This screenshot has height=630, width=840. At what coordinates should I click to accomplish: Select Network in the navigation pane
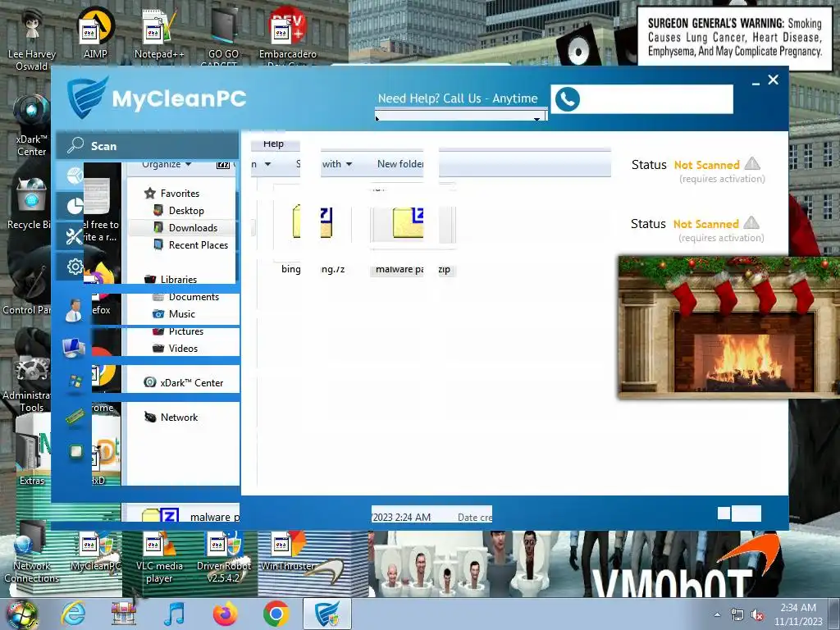click(x=179, y=417)
